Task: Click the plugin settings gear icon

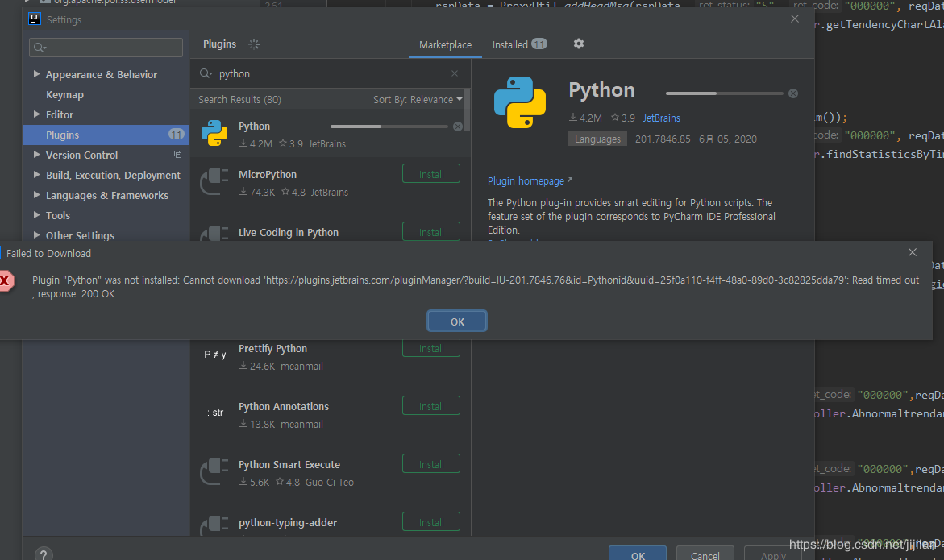Action: [578, 44]
